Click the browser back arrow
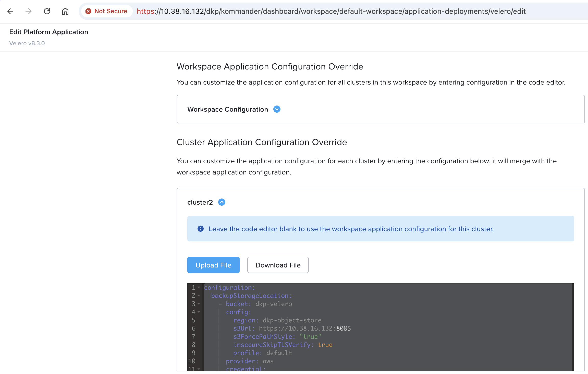This screenshot has height=374, width=588. [x=10, y=11]
